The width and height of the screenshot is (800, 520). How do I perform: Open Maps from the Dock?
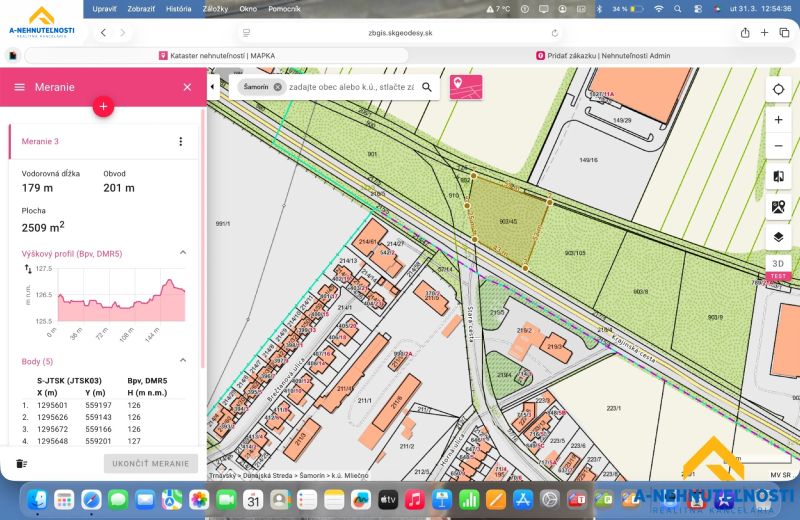click(x=172, y=500)
